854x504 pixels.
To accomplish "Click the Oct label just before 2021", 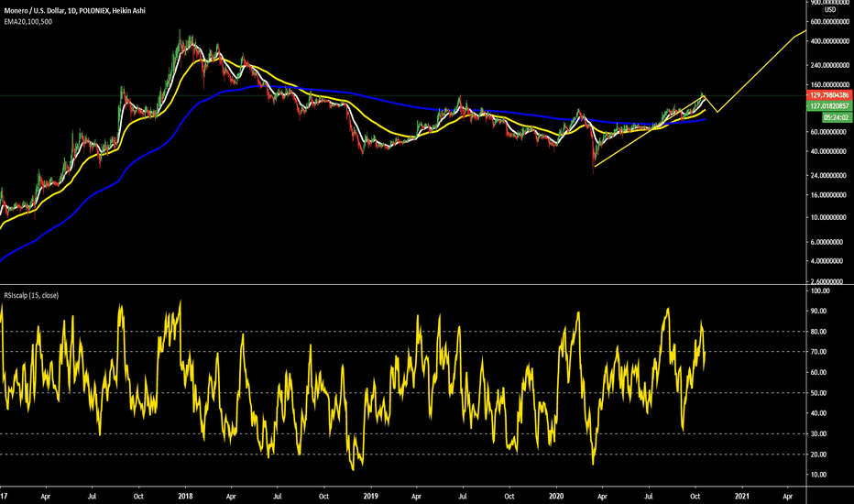I will (695, 497).
